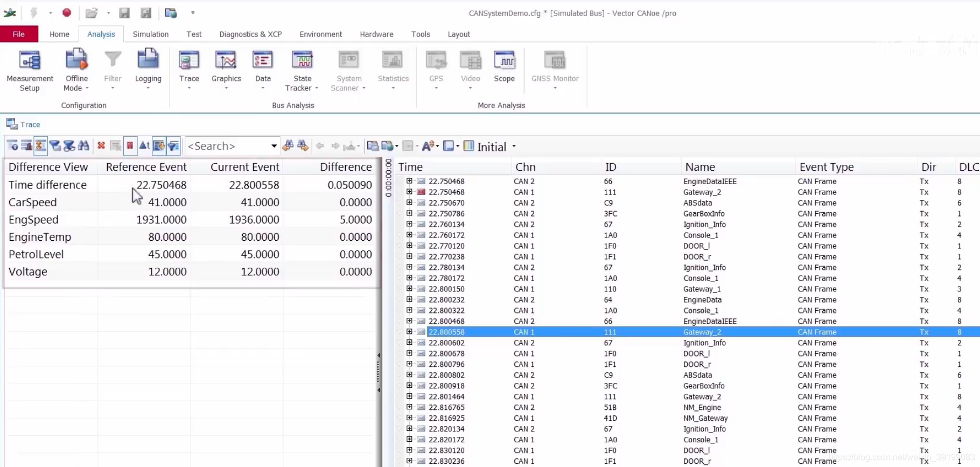Viewport: 980px width, 467px height.
Task: Open the Tools ribbon tab
Action: (x=421, y=34)
